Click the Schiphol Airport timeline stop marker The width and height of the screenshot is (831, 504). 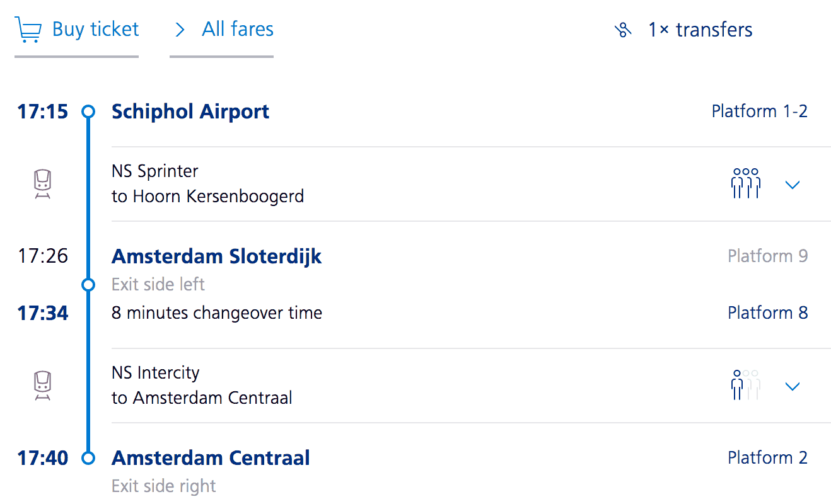tap(88, 112)
